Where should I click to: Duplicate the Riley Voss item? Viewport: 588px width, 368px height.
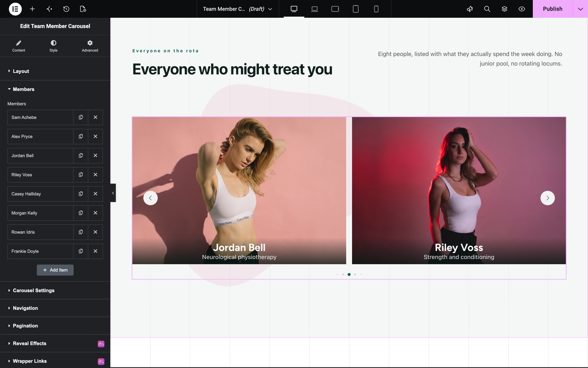tap(81, 175)
